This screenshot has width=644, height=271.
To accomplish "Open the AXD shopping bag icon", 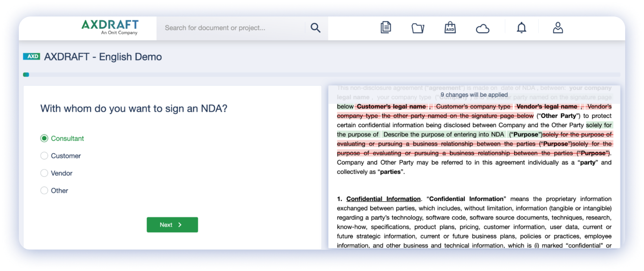I will 450,28.
